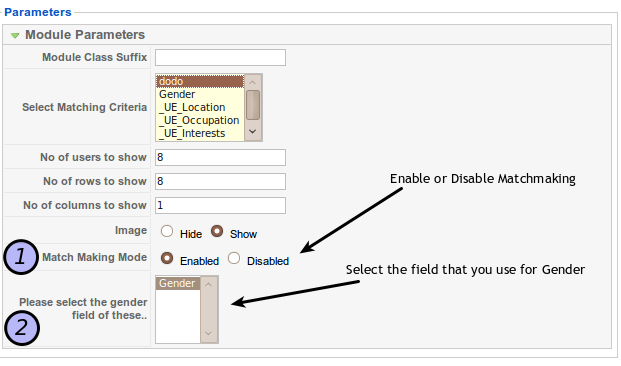Click the Select Matching Criteria label
Image resolution: width=621 pixels, height=366 pixels.
click(x=84, y=107)
